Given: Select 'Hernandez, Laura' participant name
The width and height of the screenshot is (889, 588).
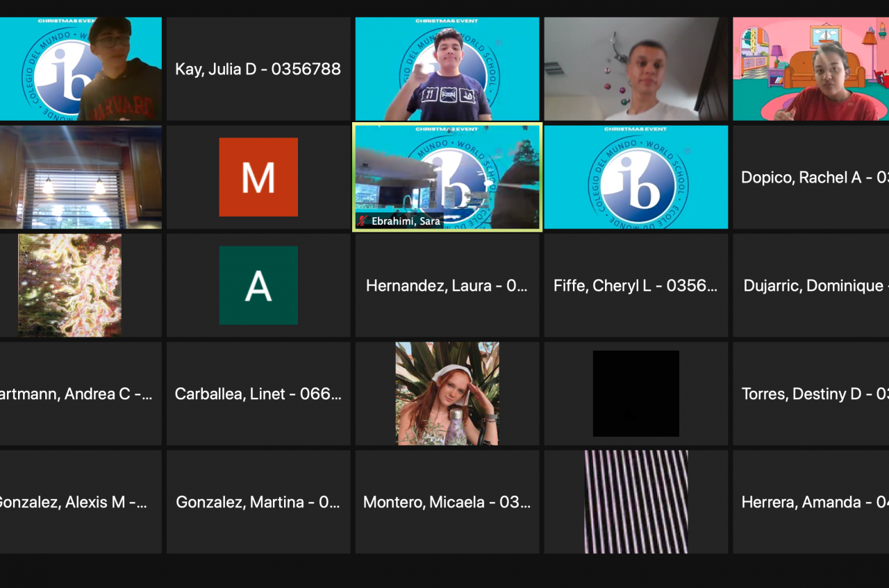Looking at the screenshot, I should [447, 285].
